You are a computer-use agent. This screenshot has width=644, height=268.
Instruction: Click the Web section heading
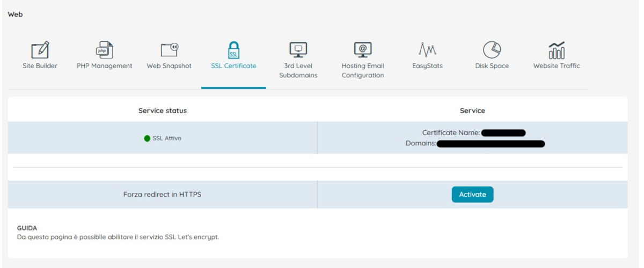tap(15, 14)
